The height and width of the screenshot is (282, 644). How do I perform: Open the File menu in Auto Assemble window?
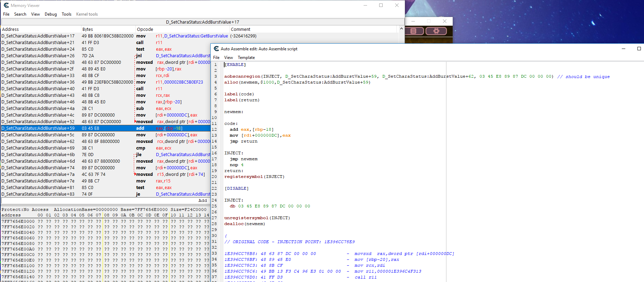click(x=216, y=58)
